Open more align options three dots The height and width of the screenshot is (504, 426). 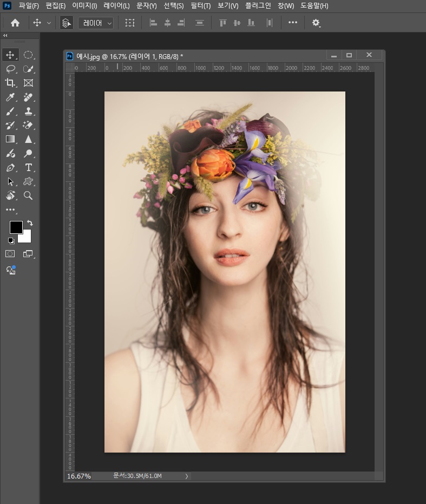tap(293, 23)
